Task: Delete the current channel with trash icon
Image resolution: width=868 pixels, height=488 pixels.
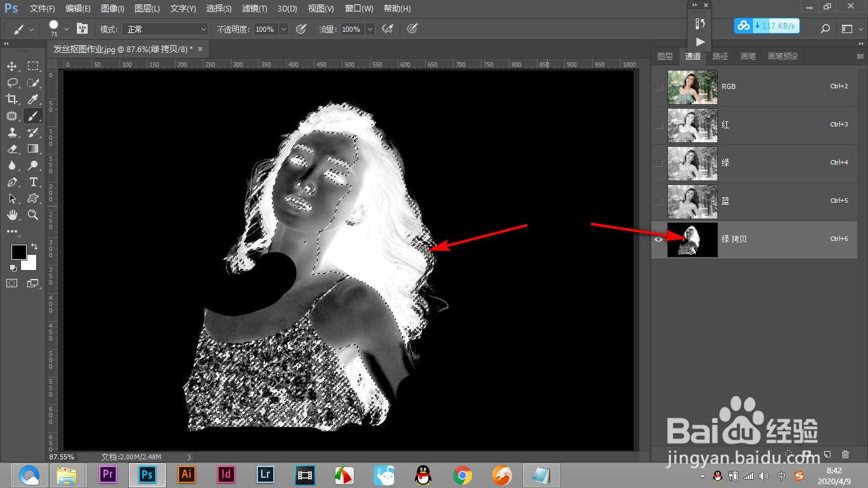Action: (x=845, y=454)
